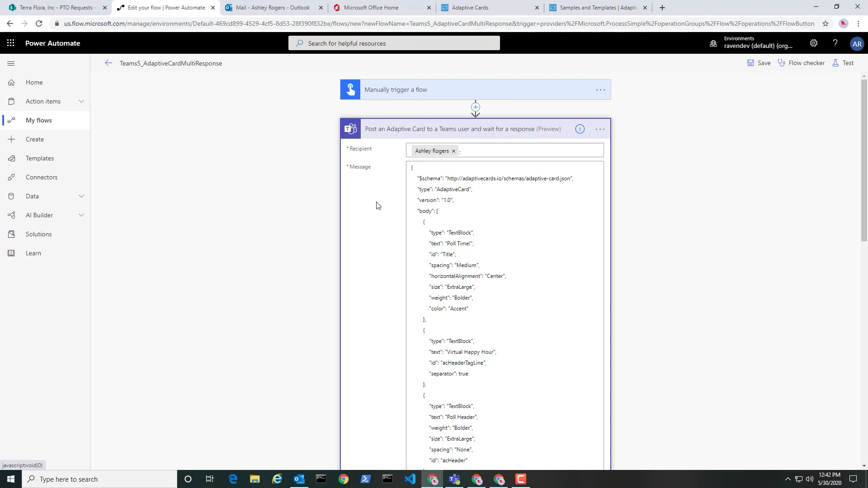The width and height of the screenshot is (868, 488).
Task: Click the Teams icon on action header
Action: (x=351, y=129)
